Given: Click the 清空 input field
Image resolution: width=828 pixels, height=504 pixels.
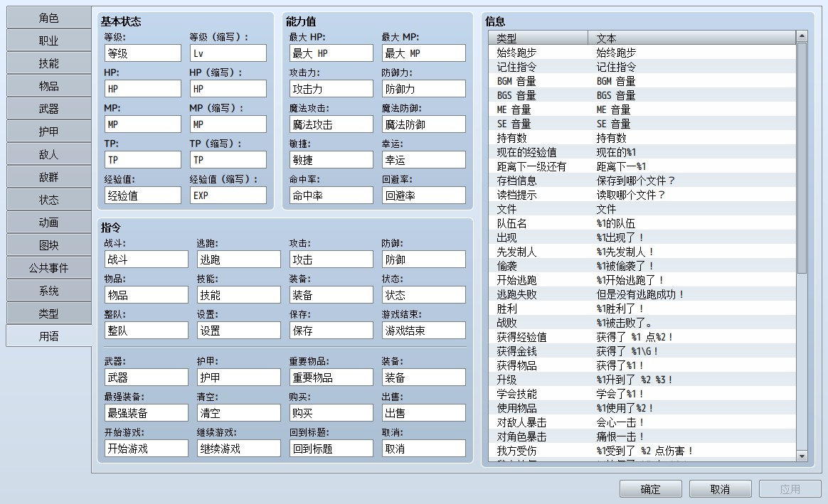Looking at the screenshot, I should point(239,413).
